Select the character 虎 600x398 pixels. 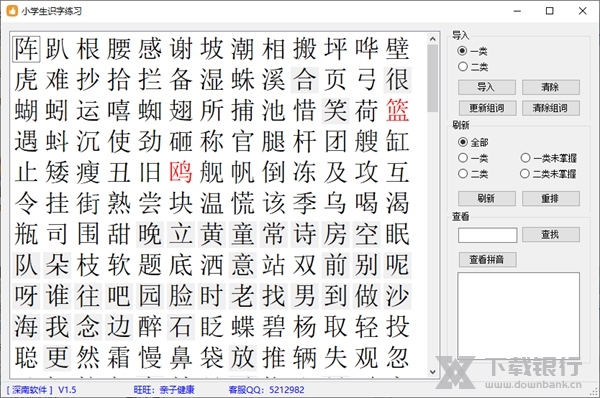coord(26,80)
